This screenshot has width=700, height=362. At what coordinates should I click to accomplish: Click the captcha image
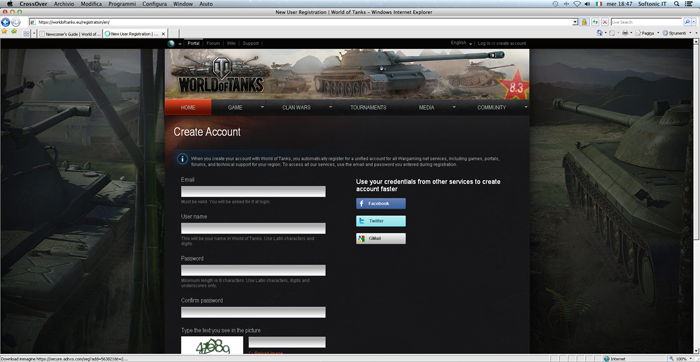(212, 345)
